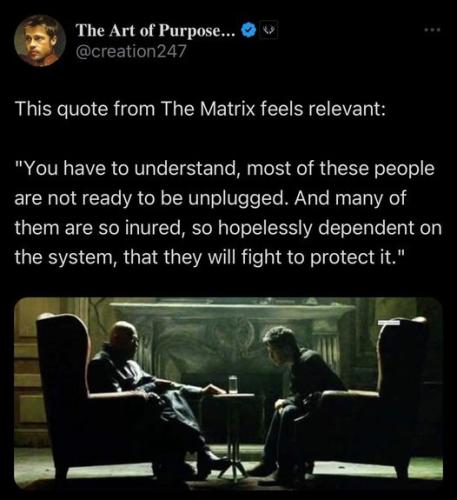457x500 pixels.
Task: Click the glass of water on table
Action: (233, 384)
